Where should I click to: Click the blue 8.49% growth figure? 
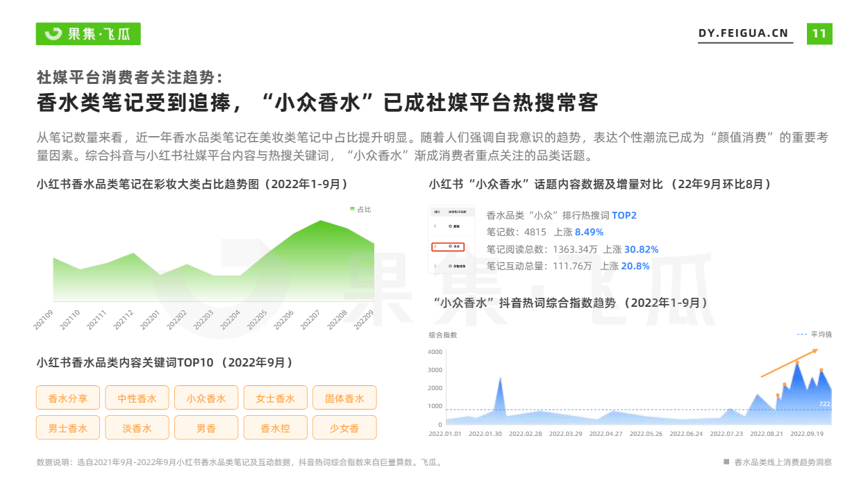589,232
